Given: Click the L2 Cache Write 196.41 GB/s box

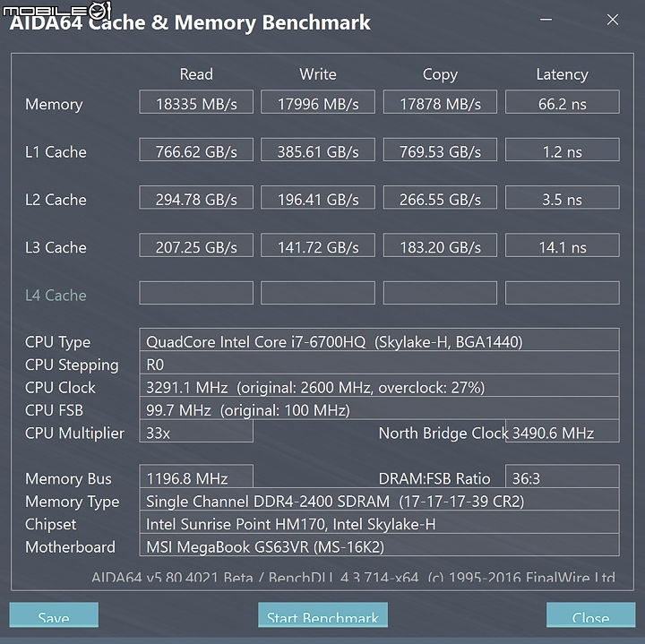Looking at the screenshot, I should [x=318, y=197].
